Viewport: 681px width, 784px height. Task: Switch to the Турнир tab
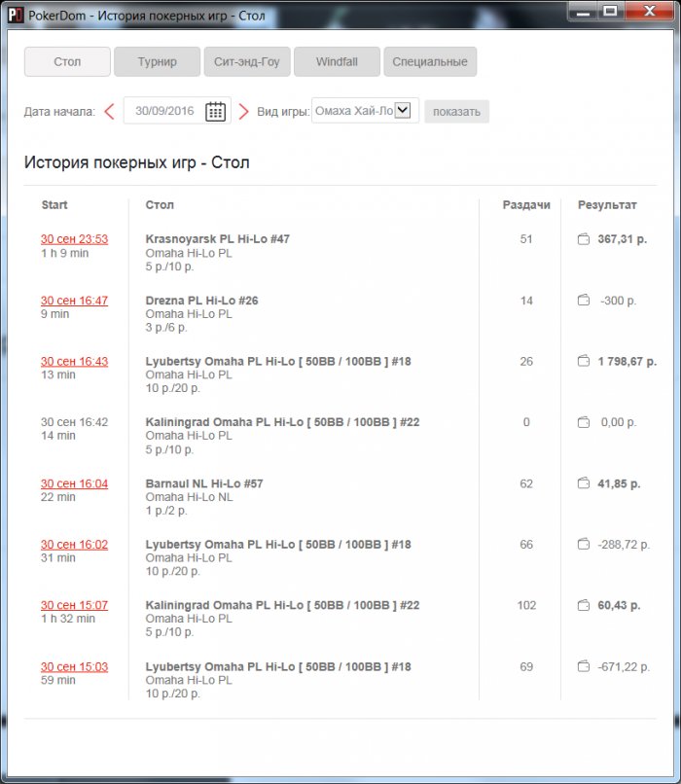[157, 61]
